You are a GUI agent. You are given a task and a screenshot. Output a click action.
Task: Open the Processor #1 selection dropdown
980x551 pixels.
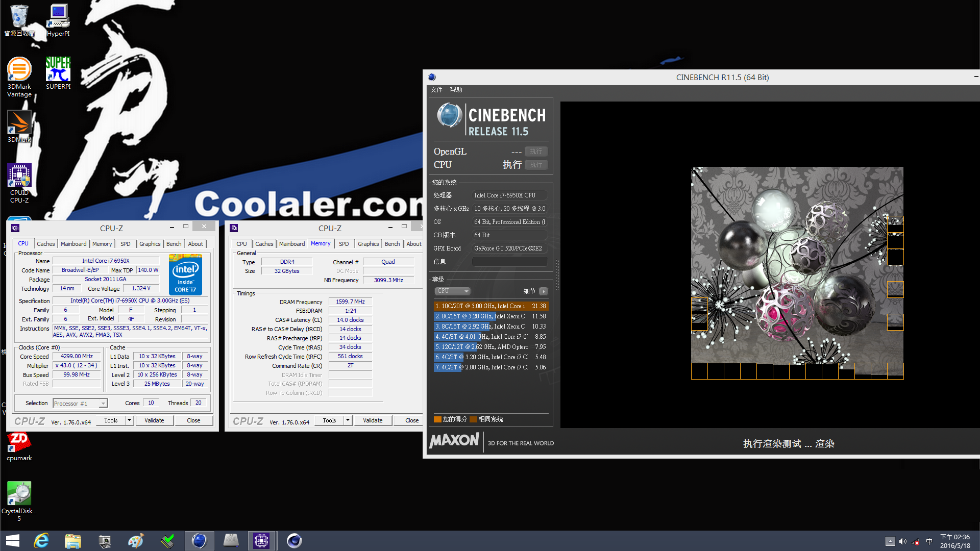click(x=80, y=403)
